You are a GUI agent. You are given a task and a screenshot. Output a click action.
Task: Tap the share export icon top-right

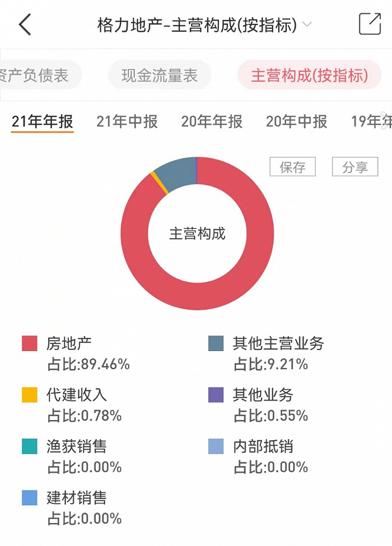370,24
